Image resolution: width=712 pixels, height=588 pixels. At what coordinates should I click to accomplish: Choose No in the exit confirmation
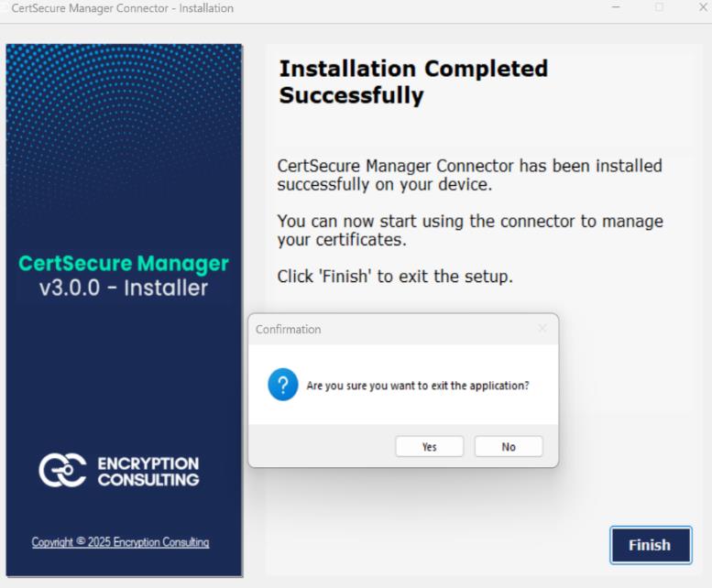pos(509,447)
